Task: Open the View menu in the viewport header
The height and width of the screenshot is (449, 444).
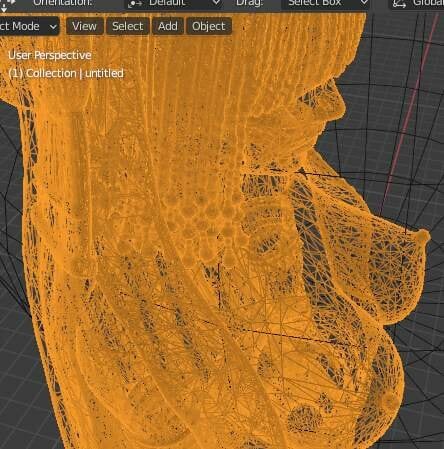Action: 84,26
